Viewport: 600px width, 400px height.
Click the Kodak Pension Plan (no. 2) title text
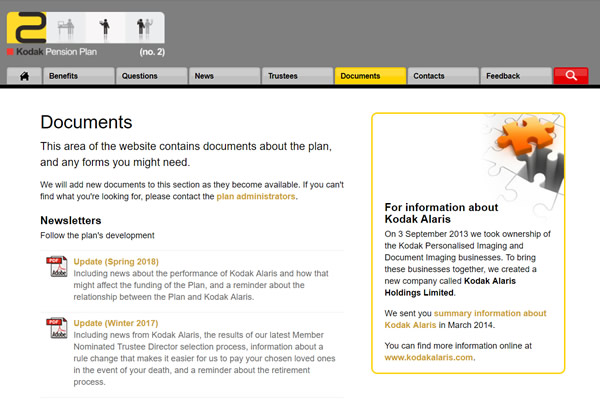pos(86,52)
